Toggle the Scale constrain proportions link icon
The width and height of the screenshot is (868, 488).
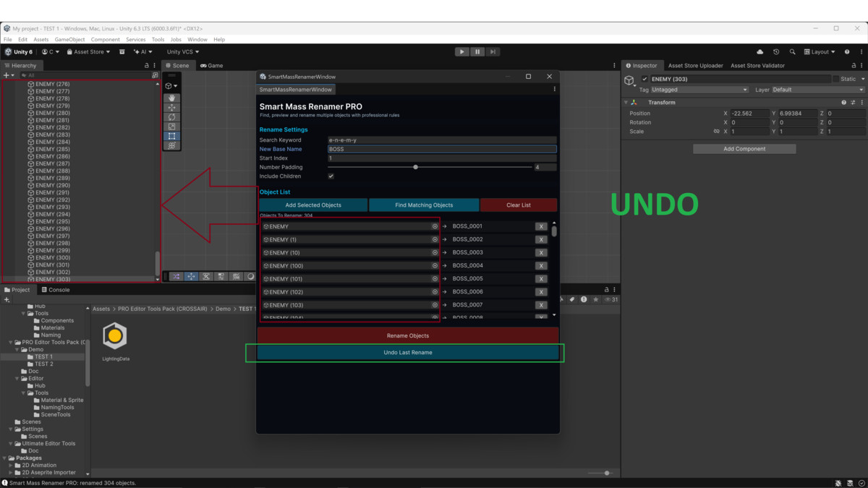[716, 132]
